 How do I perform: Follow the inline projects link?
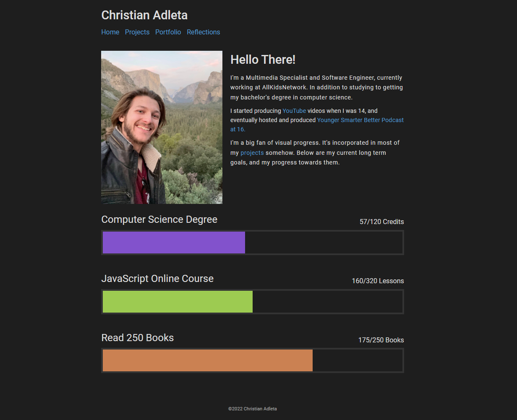pyautogui.click(x=252, y=153)
